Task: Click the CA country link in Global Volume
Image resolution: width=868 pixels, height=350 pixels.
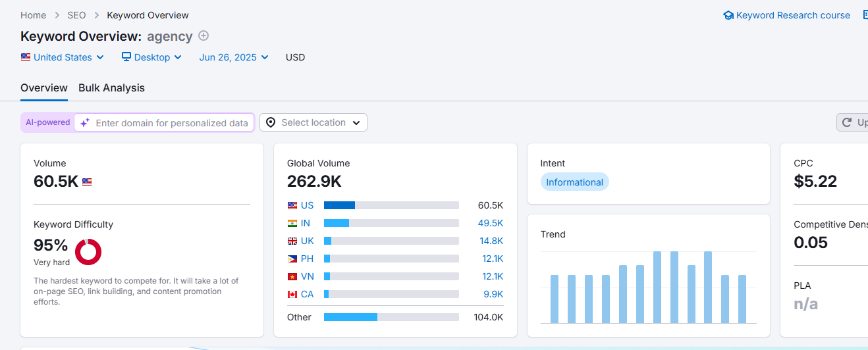Action: (308, 294)
